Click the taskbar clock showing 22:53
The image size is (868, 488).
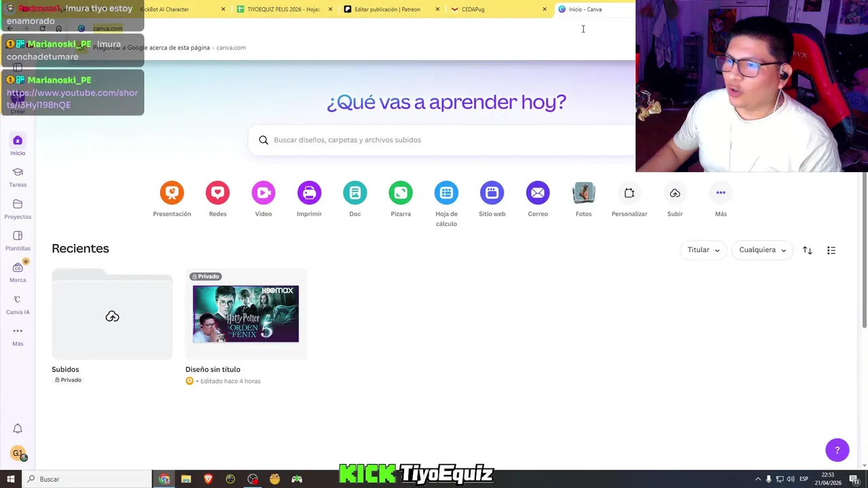[828, 479]
